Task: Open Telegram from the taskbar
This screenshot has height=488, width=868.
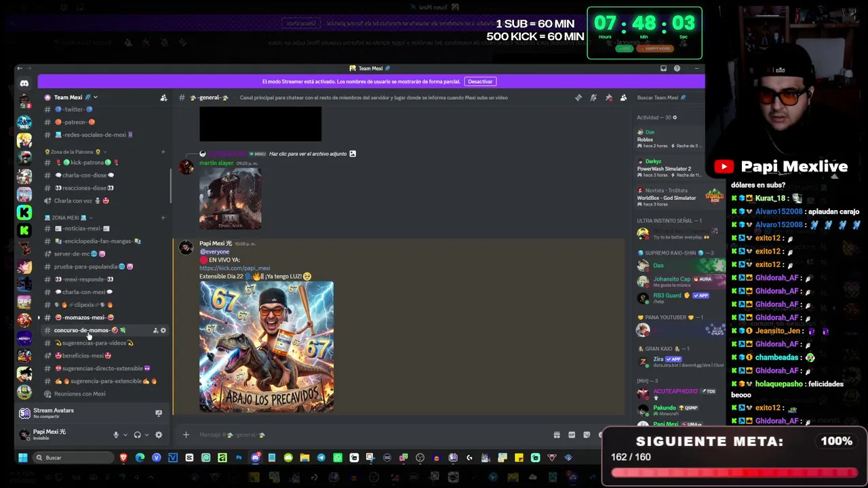Action: pos(321,457)
